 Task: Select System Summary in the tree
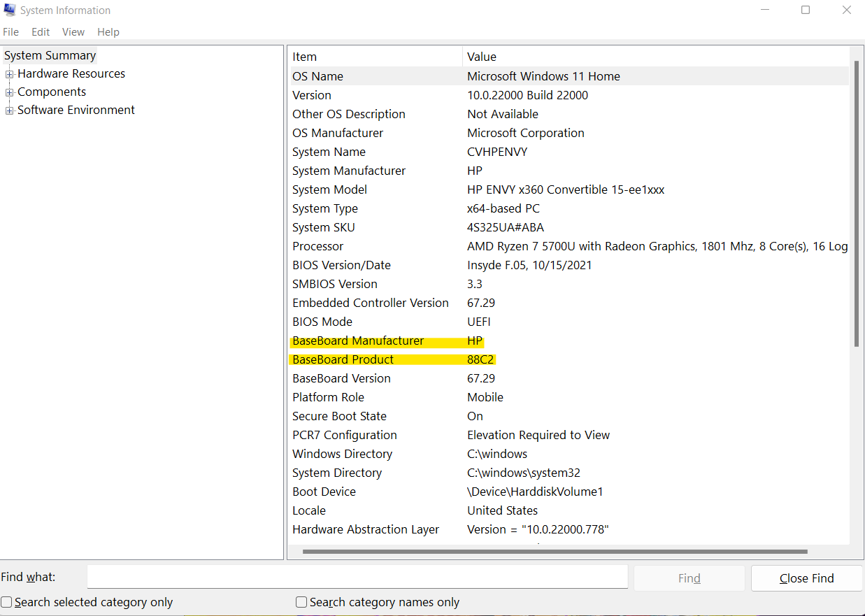click(x=50, y=56)
